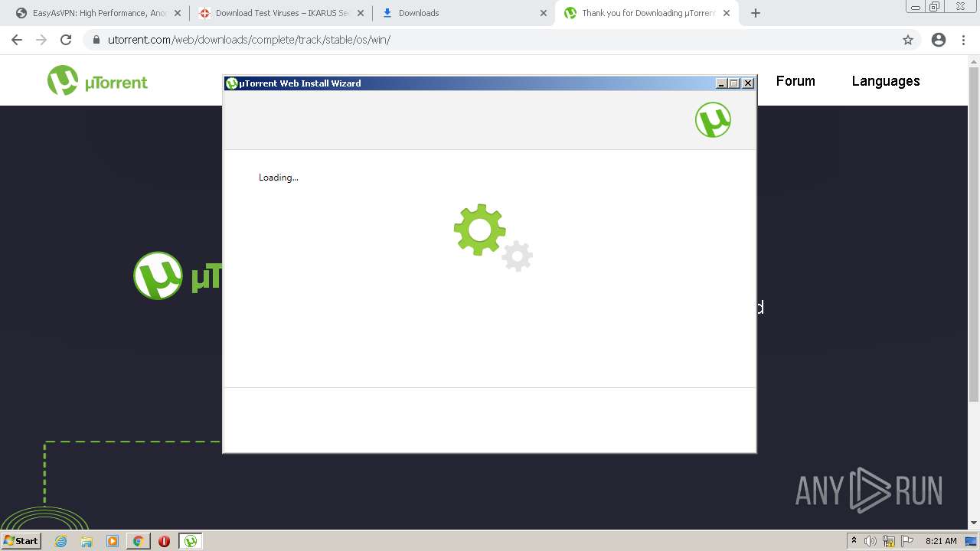Open a new browser tab
Image resolution: width=980 pixels, height=551 pixels.
[756, 13]
